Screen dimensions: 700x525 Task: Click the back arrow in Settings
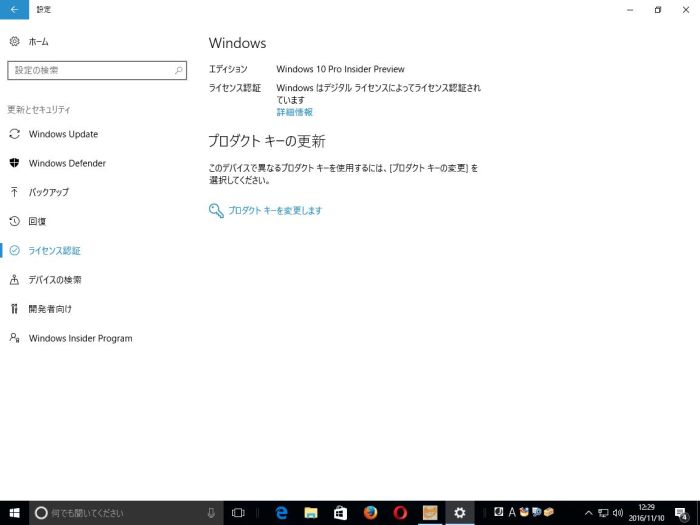pos(14,9)
